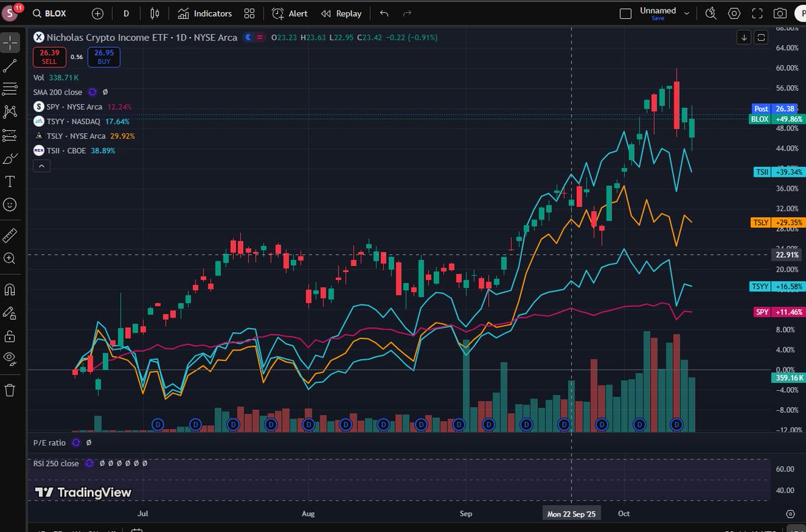
Task: Select the RSI 250 close indicator legend
Action: tap(56, 463)
